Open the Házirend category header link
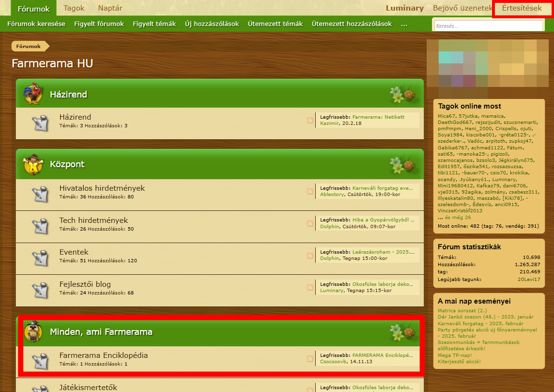Viewport: 554px width, 392px height. 68,94
